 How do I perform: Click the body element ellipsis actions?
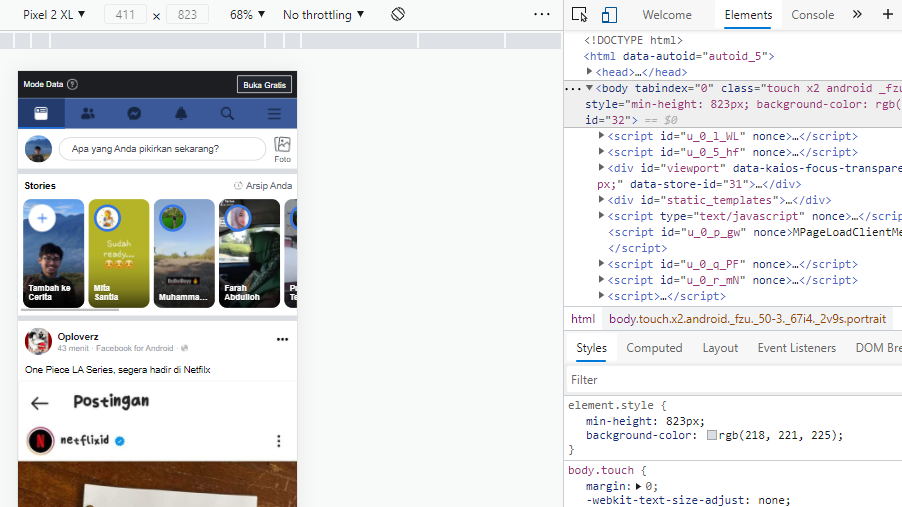click(x=572, y=89)
